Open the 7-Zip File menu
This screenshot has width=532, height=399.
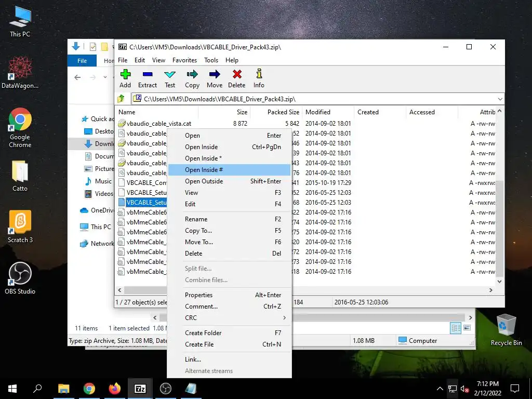[x=123, y=60]
